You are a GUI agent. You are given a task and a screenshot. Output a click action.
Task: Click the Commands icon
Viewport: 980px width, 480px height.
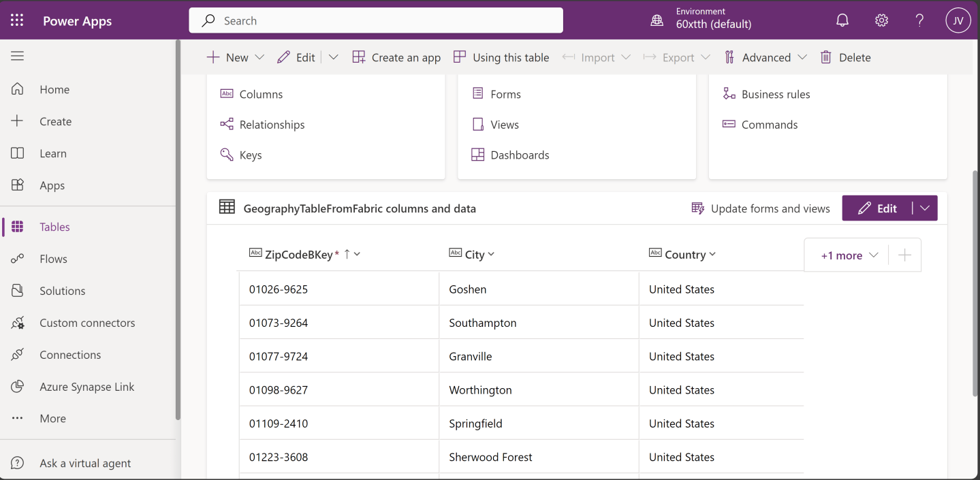[x=729, y=125]
